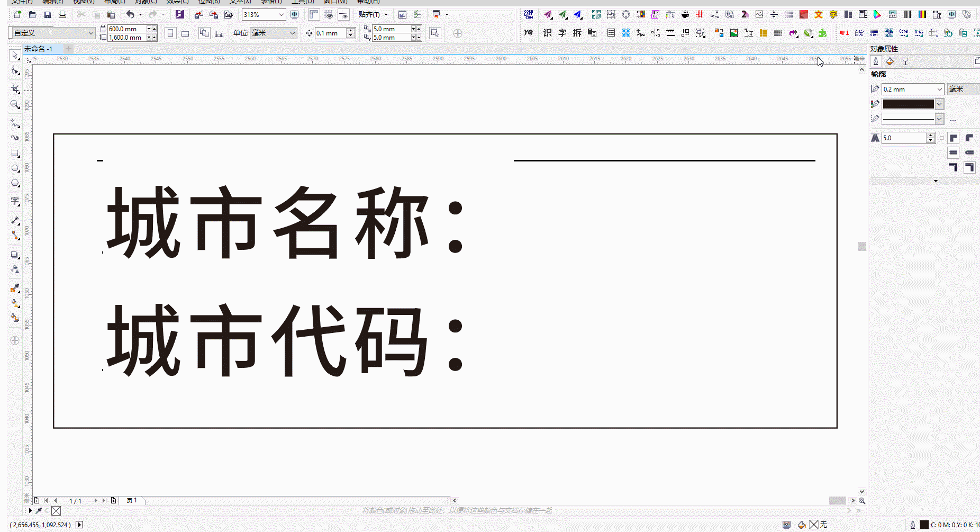This screenshot has width=980, height=532.
Task: Open the application launcher dropdown arrow
Action: 447,15
